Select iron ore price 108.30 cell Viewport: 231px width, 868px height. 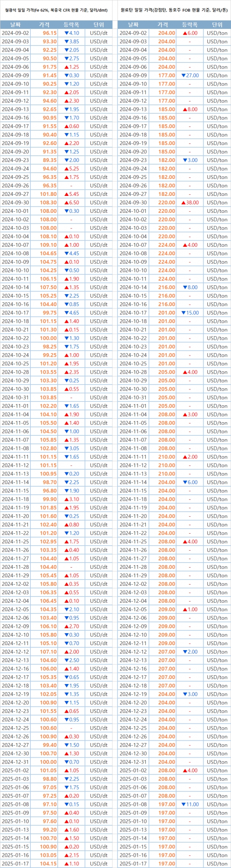(48, 202)
